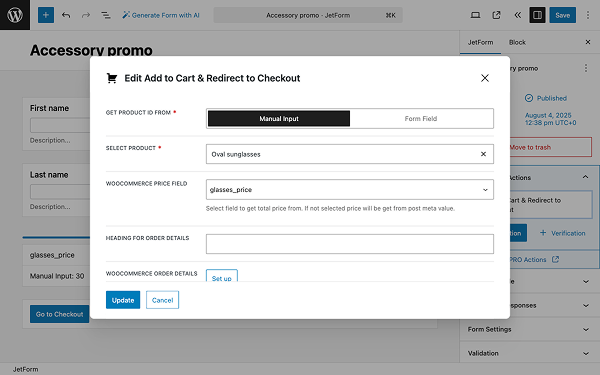Click the Update button
Image resolution: width=600 pixels, height=375 pixels.
tap(123, 300)
